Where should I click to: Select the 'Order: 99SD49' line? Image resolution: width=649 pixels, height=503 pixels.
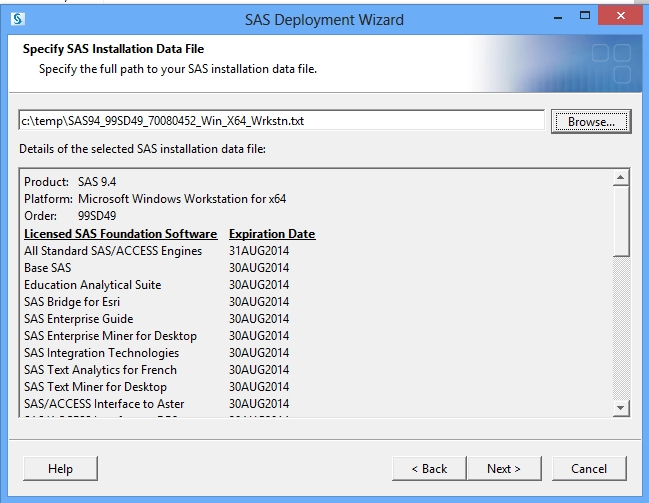pos(70,216)
